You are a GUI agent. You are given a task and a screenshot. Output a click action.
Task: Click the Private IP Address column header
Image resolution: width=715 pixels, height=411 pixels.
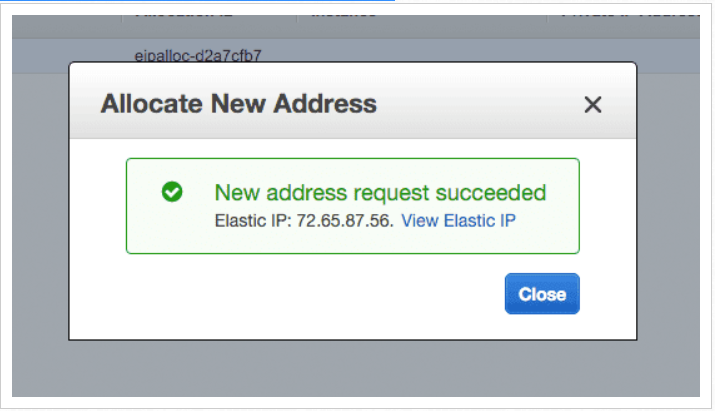629,16
